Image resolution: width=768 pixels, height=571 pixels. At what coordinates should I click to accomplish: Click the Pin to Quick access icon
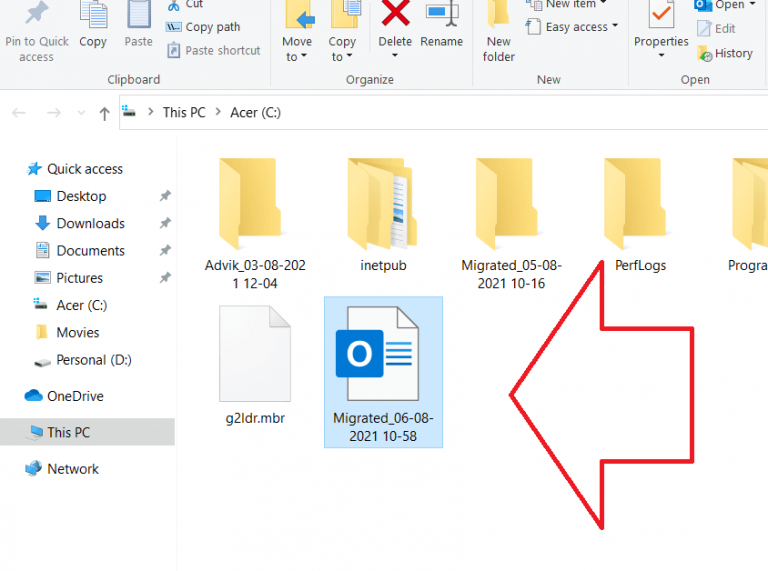click(x=37, y=14)
